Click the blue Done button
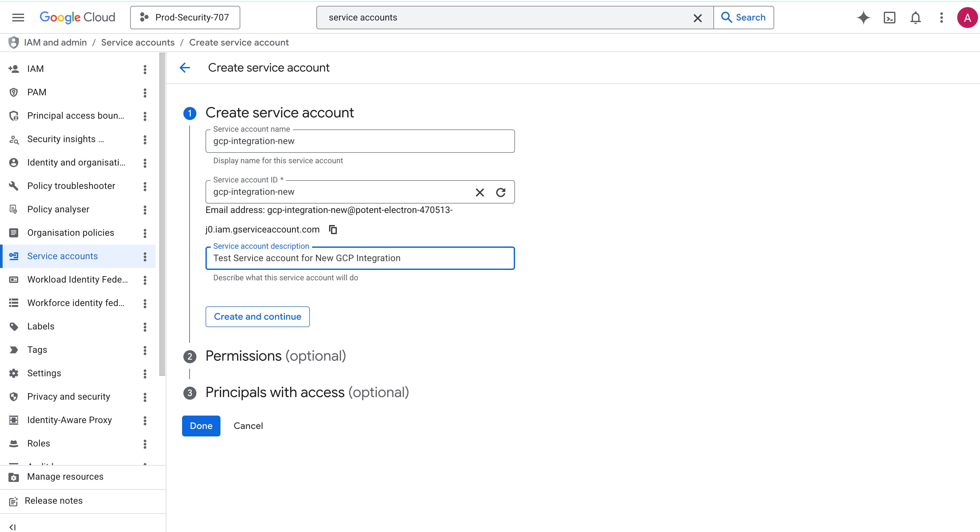The width and height of the screenshot is (980, 532). (201, 426)
